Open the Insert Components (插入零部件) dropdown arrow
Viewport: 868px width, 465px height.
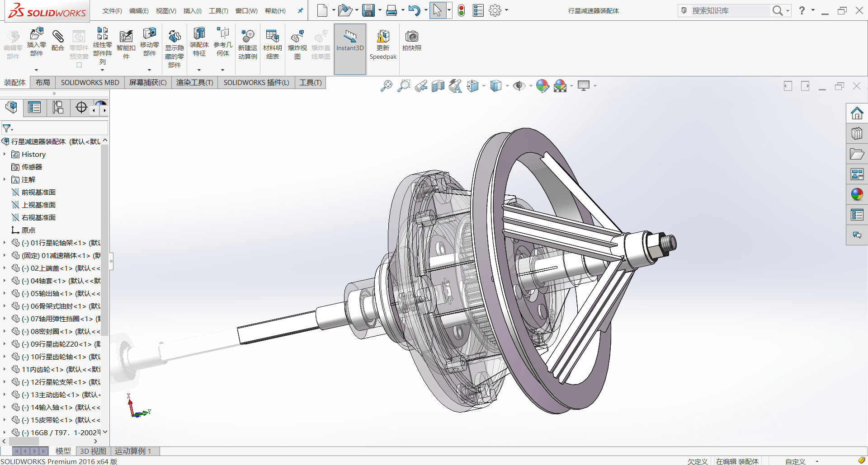[x=37, y=70]
